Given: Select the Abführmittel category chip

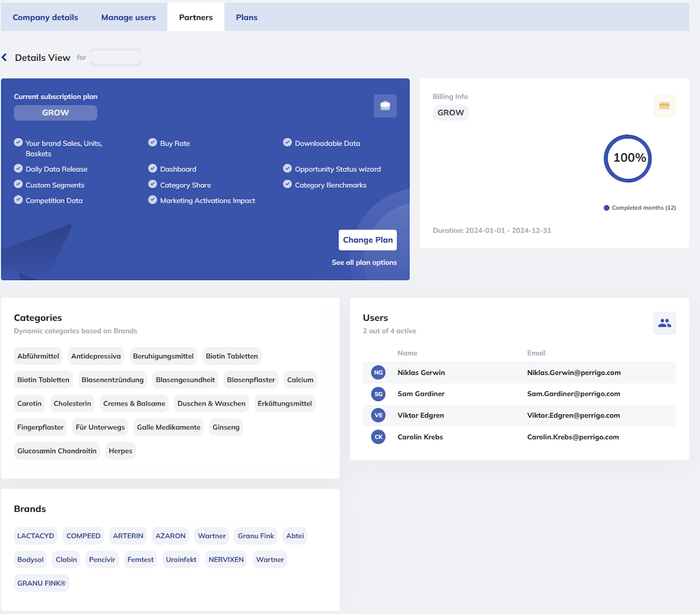Looking at the screenshot, I should tap(38, 356).
